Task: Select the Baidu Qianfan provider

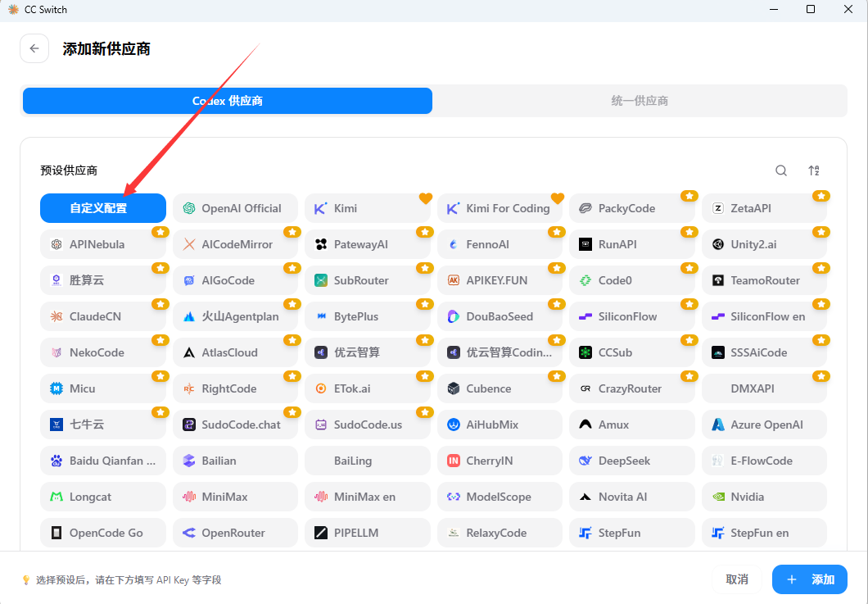Action: click(103, 461)
